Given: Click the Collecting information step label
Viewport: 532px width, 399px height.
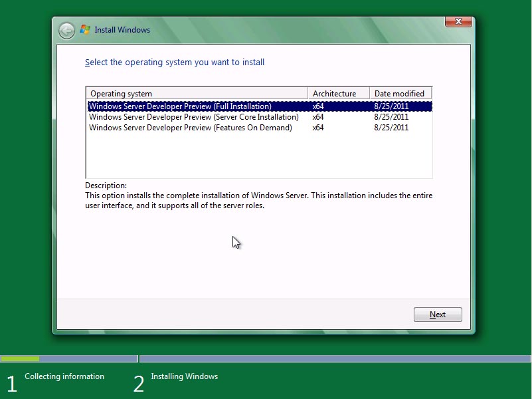Looking at the screenshot, I should (64, 376).
